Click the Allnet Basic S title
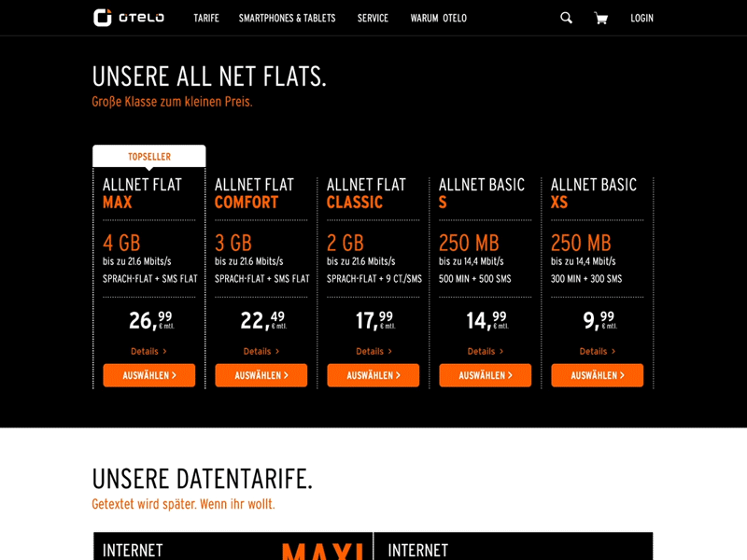The width and height of the screenshot is (747, 560). click(x=482, y=193)
